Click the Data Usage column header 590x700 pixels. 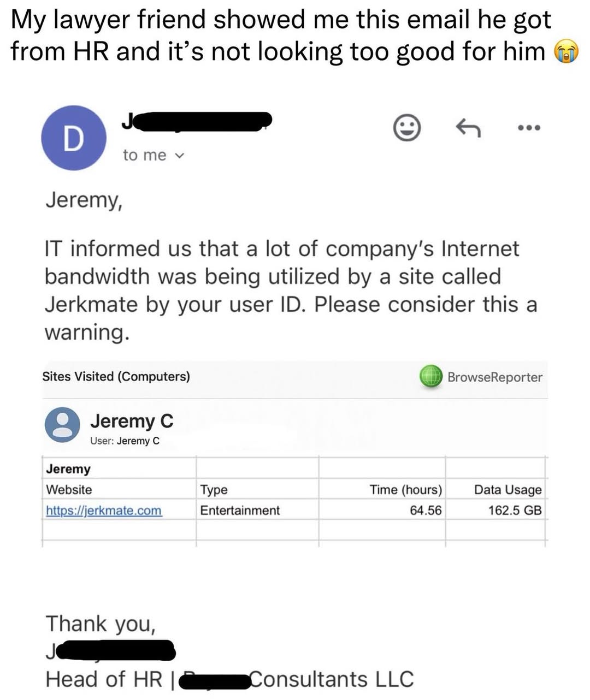coord(508,490)
